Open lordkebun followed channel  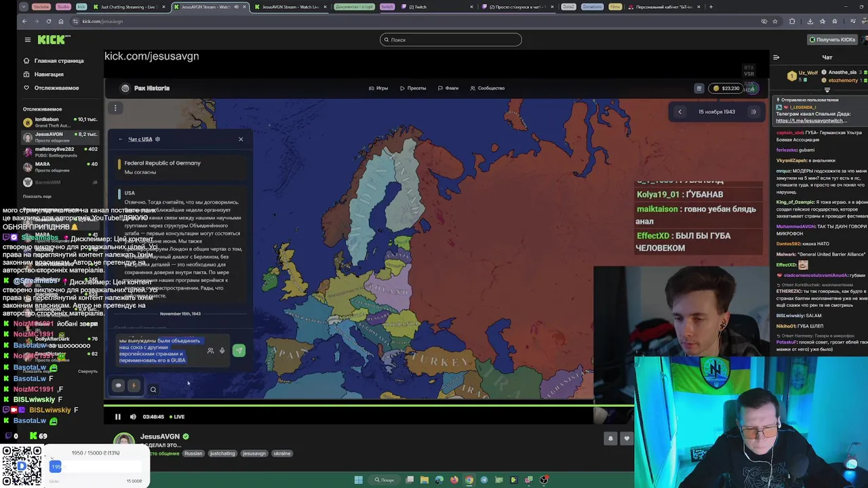click(60, 122)
